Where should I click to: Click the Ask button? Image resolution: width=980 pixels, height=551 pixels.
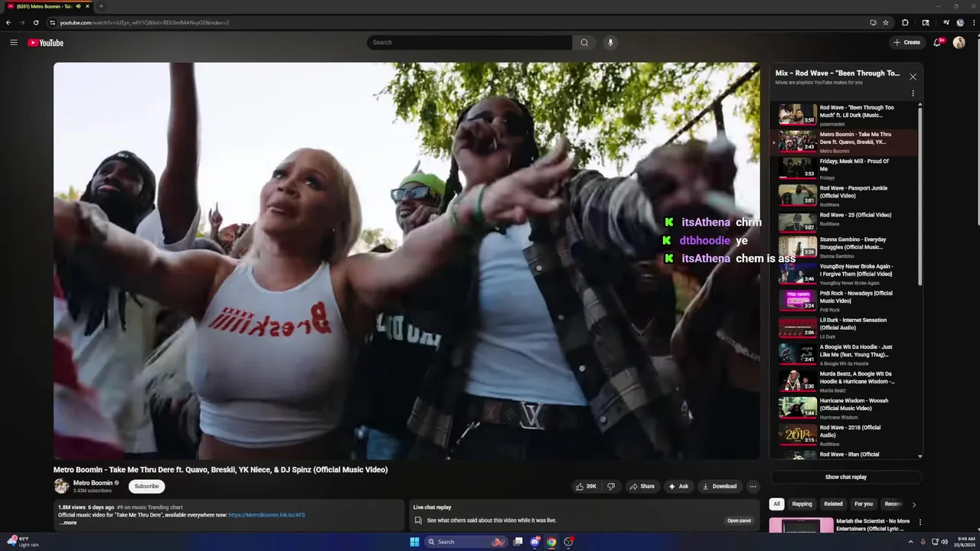click(x=678, y=486)
